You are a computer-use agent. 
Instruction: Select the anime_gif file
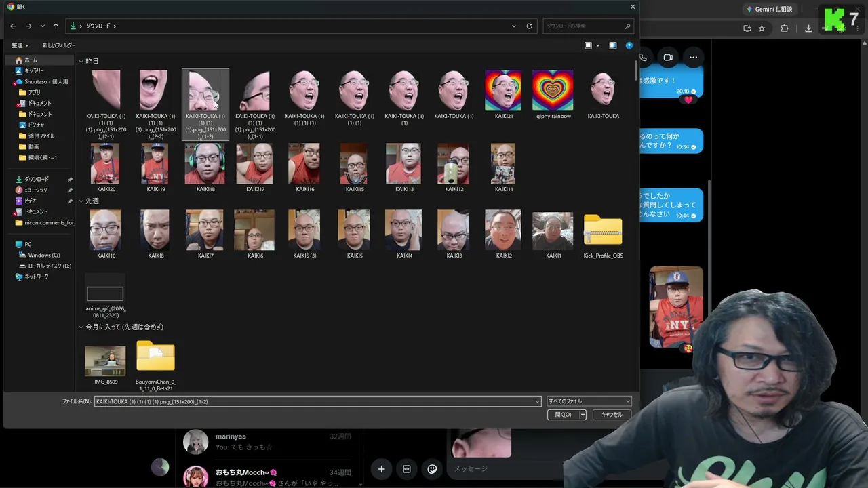coord(106,296)
